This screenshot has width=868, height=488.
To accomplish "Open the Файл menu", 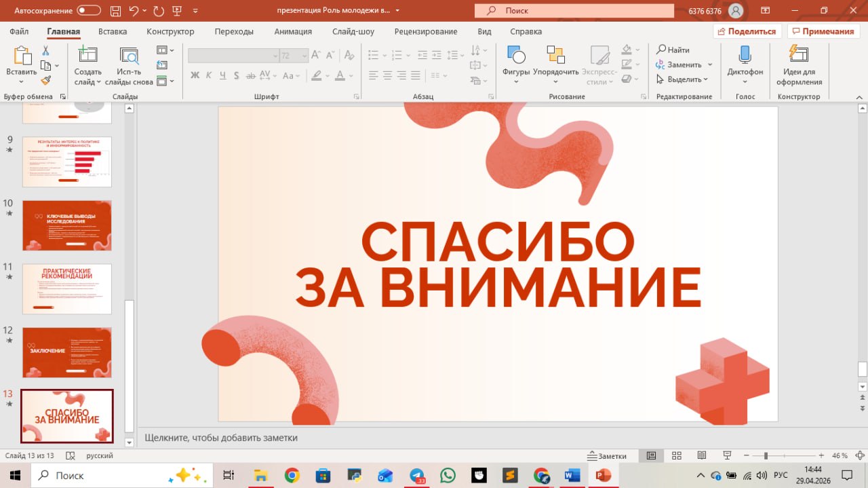I will pyautogui.click(x=19, y=31).
